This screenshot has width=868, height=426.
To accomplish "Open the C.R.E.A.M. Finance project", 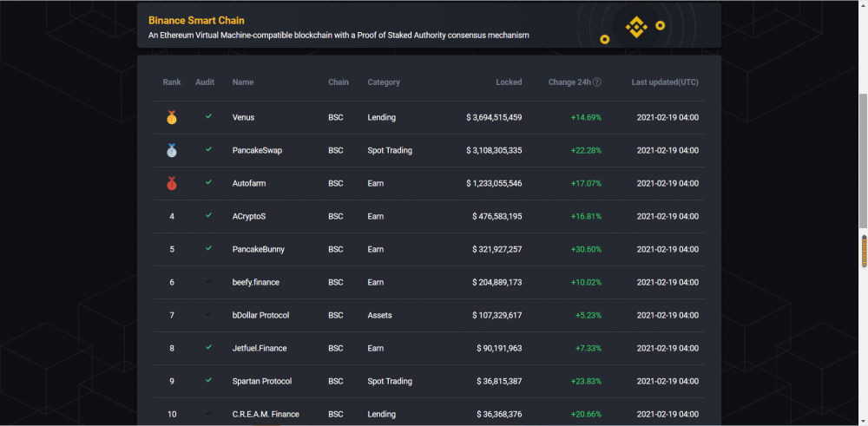I will coord(266,415).
